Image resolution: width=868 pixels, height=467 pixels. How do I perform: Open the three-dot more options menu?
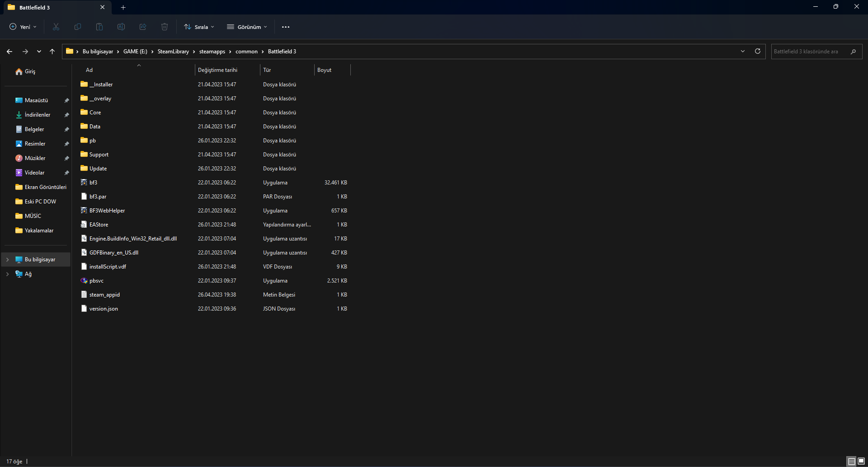pyautogui.click(x=286, y=27)
